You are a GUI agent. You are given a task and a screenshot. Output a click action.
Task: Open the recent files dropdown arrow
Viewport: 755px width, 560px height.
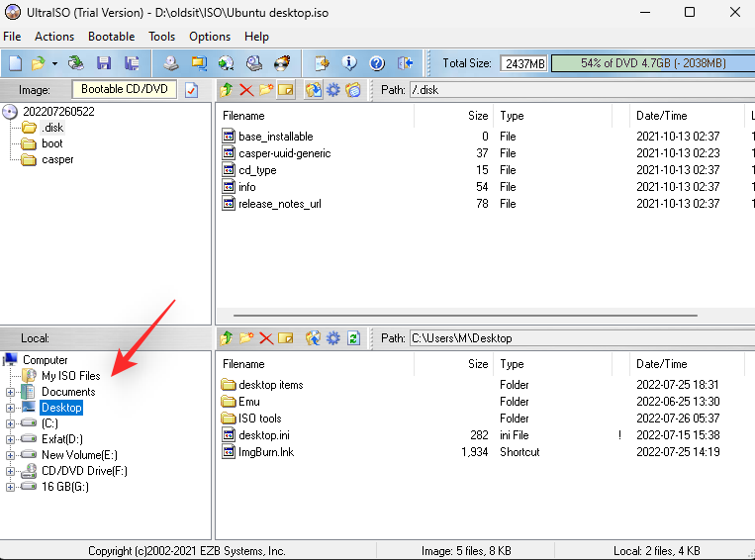(x=54, y=63)
